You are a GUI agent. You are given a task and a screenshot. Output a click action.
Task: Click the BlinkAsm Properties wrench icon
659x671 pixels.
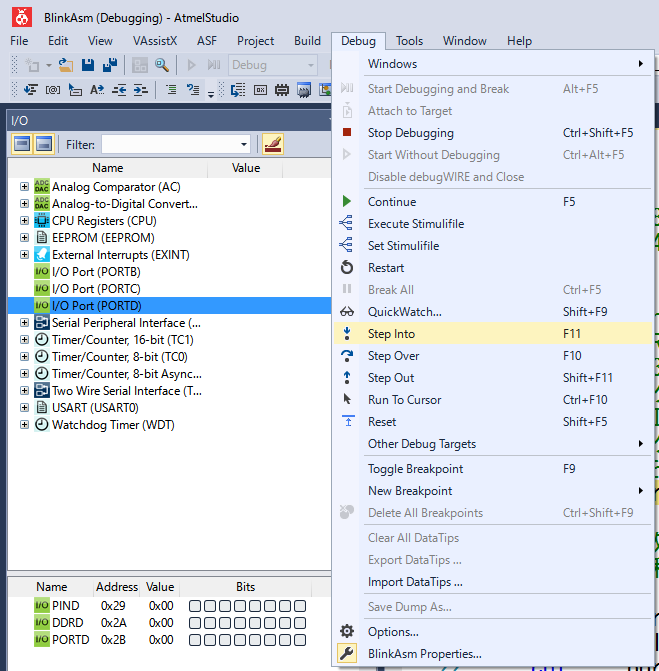(347, 653)
